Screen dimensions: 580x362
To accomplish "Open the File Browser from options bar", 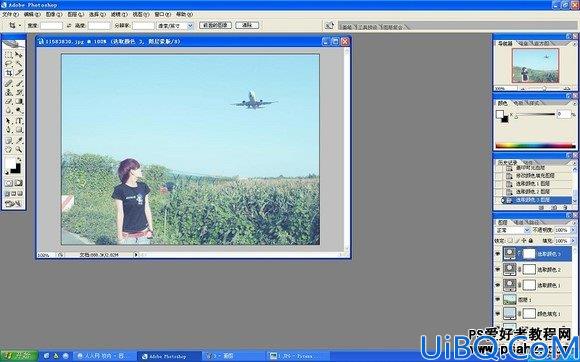I will pyautogui.click(x=329, y=26).
